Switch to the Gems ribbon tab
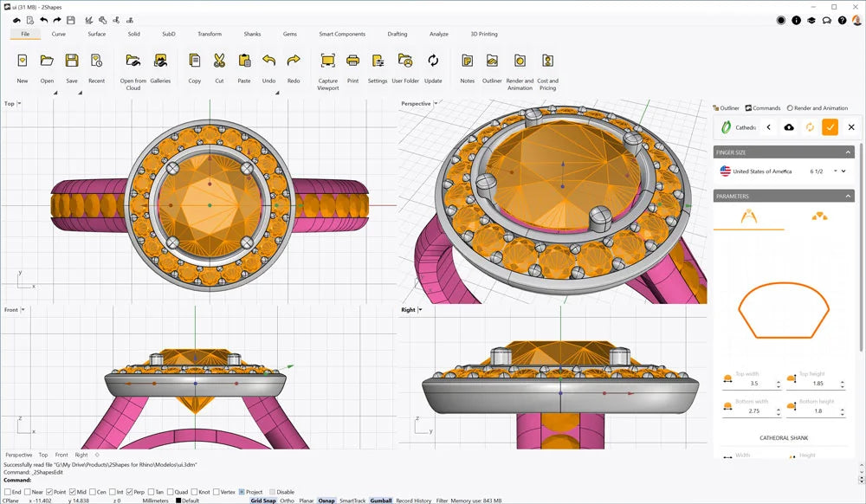Viewport: 866px width, 504px height. click(x=290, y=35)
